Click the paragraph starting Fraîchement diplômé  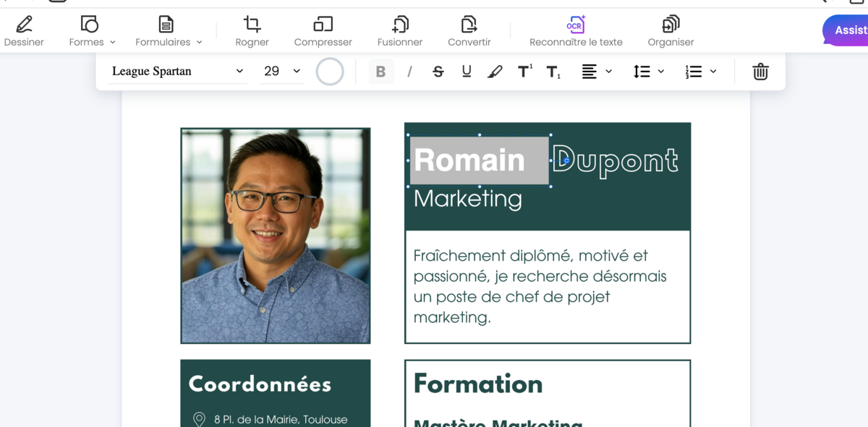(540, 286)
